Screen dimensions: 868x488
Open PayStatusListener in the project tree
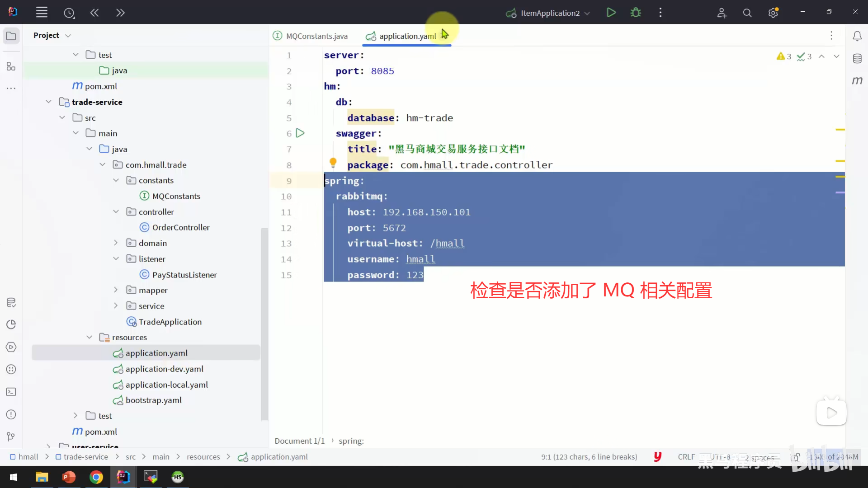point(184,275)
